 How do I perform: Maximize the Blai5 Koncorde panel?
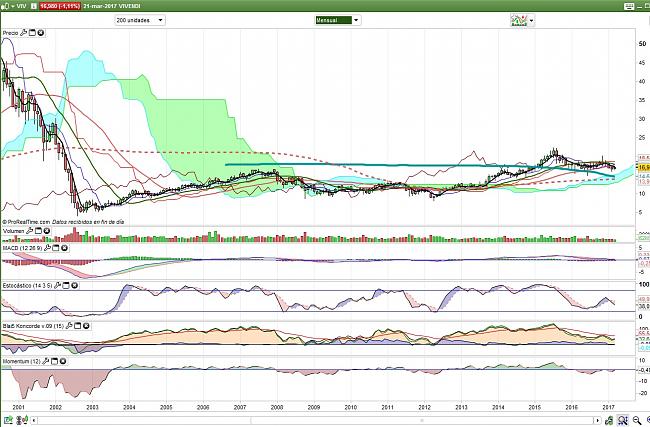pos(78,325)
